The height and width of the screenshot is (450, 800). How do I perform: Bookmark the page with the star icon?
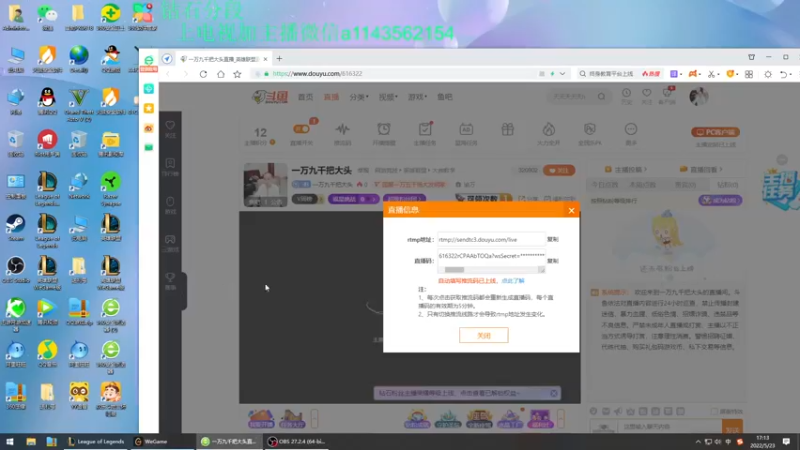click(237, 74)
